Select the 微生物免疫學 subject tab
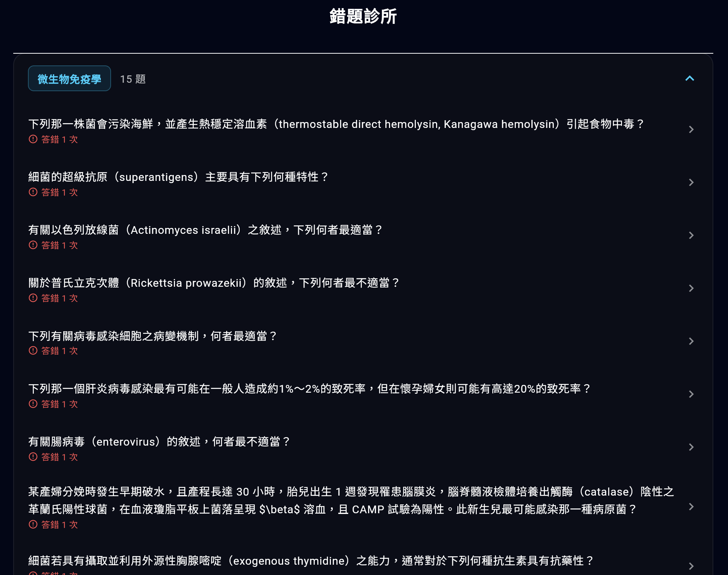This screenshot has width=728, height=575. [69, 78]
